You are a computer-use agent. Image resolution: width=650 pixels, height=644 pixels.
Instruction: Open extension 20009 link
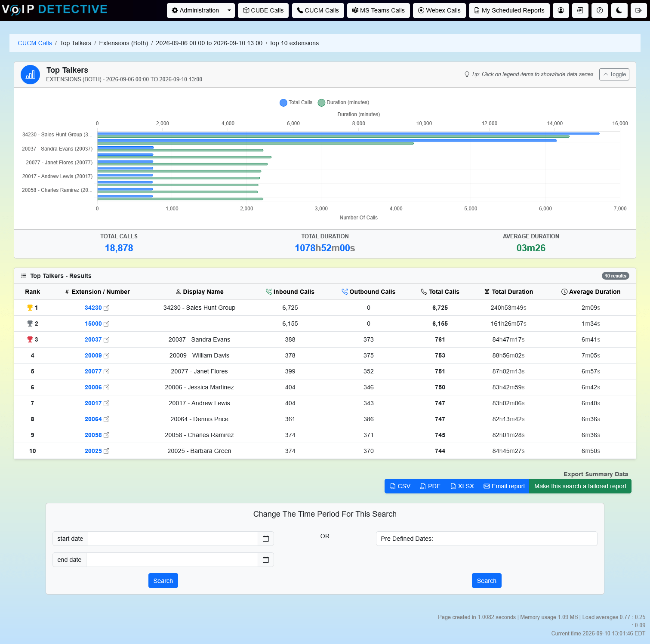(x=93, y=355)
